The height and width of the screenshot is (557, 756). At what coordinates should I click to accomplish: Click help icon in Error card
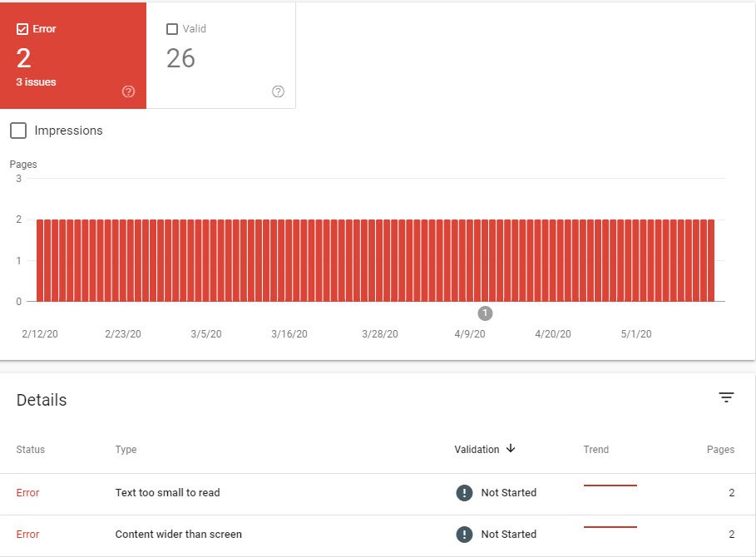click(x=128, y=91)
